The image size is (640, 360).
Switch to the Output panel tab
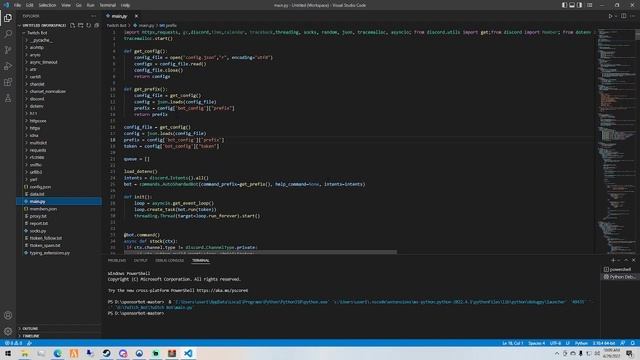tap(140, 260)
